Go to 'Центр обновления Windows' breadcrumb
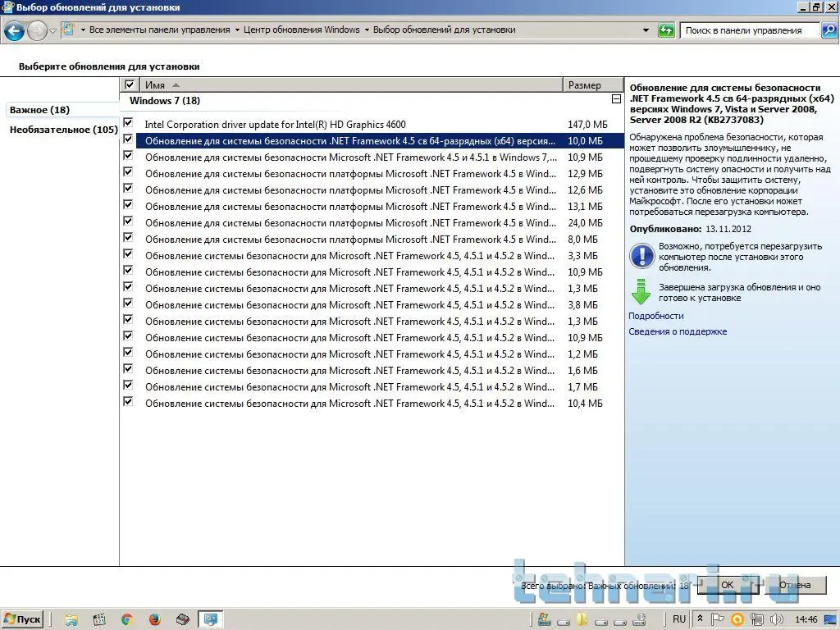840x630 pixels. [x=302, y=30]
